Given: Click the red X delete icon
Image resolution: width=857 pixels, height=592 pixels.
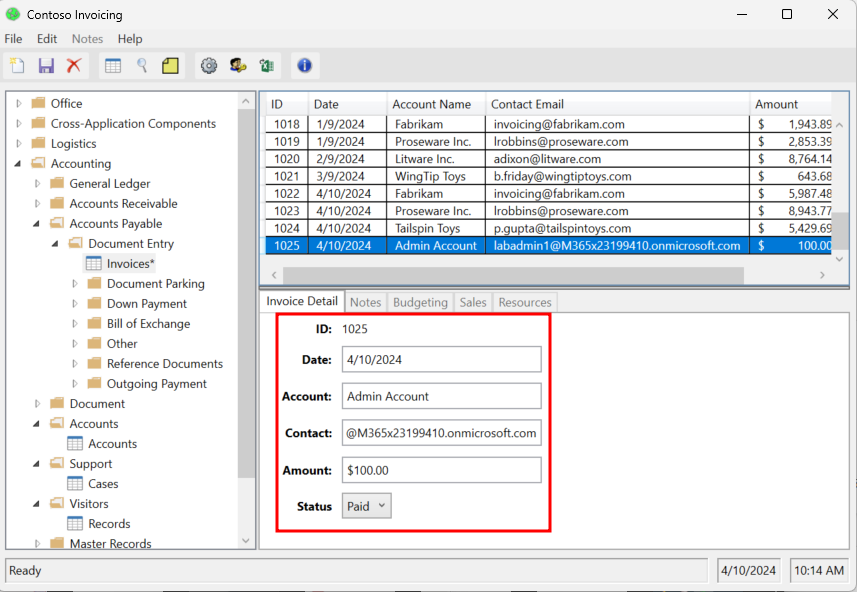Looking at the screenshot, I should coord(74,66).
